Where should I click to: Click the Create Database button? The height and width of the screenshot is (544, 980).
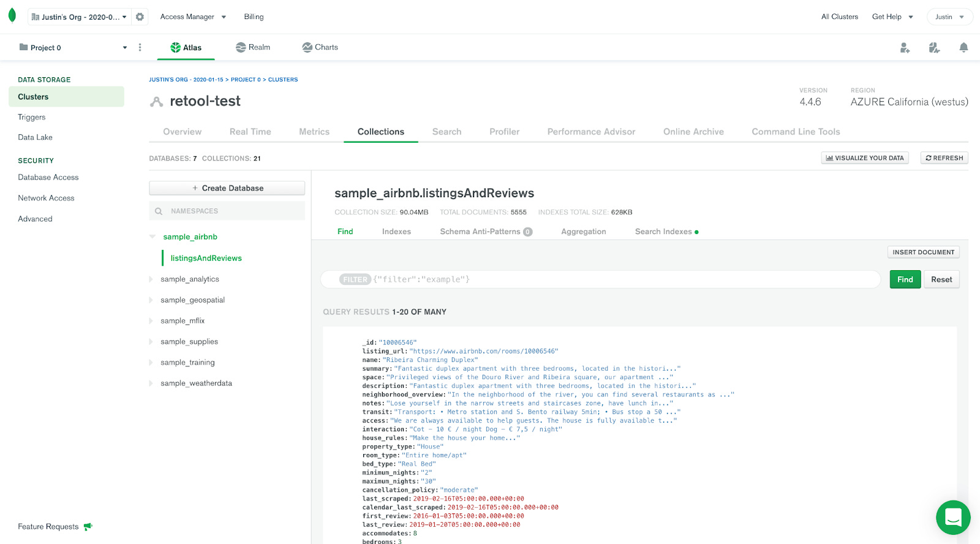(x=227, y=188)
